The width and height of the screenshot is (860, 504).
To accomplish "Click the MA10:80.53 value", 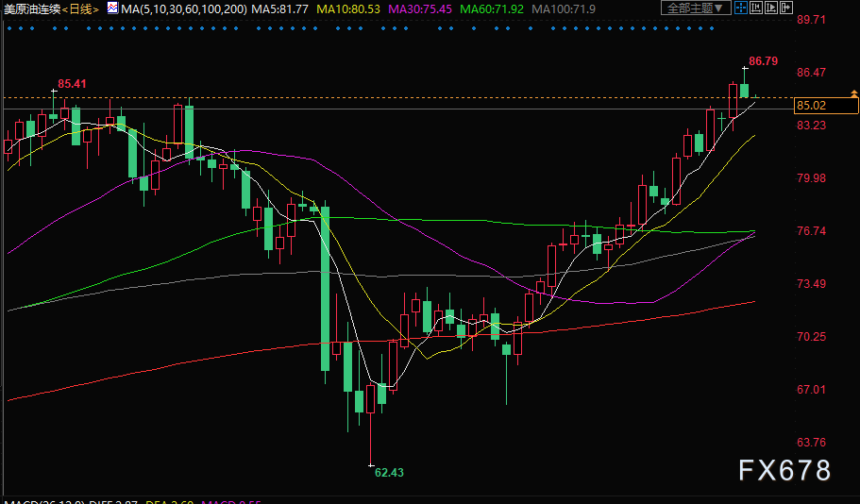I will pyautogui.click(x=348, y=8).
